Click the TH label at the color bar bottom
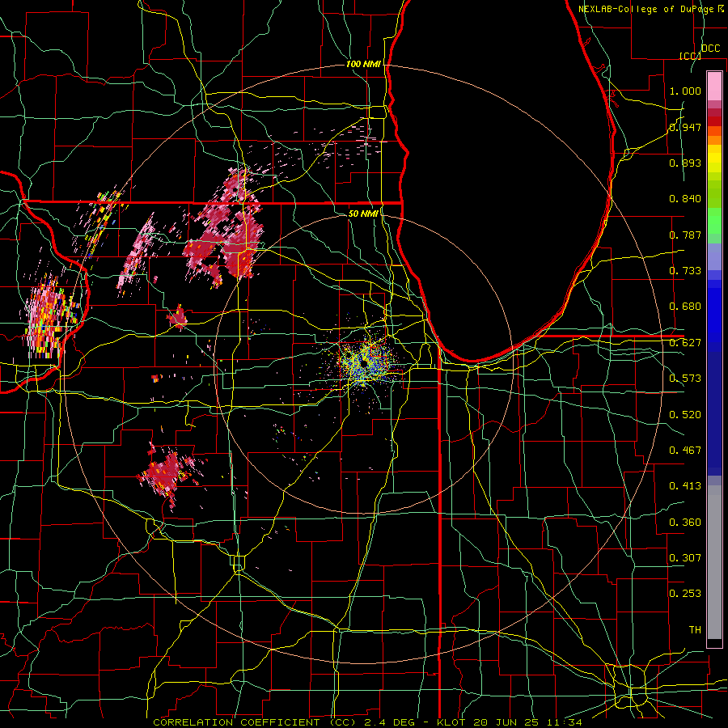Screen dimensions: 728x728 pyautogui.click(x=695, y=630)
